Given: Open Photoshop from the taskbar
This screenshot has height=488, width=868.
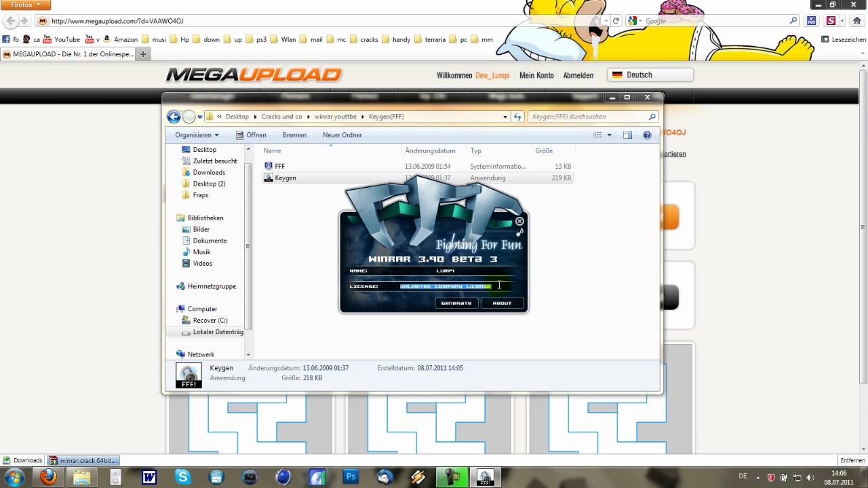Looking at the screenshot, I should point(351,476).
